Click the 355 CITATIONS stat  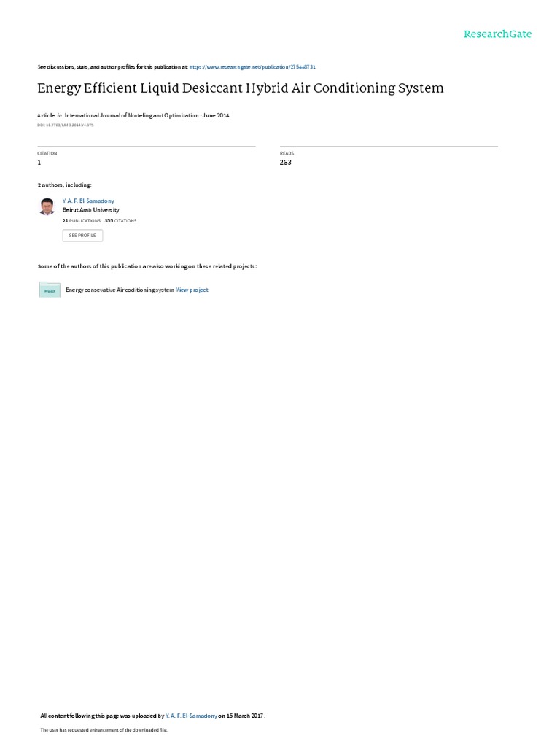tap(120, 221)
